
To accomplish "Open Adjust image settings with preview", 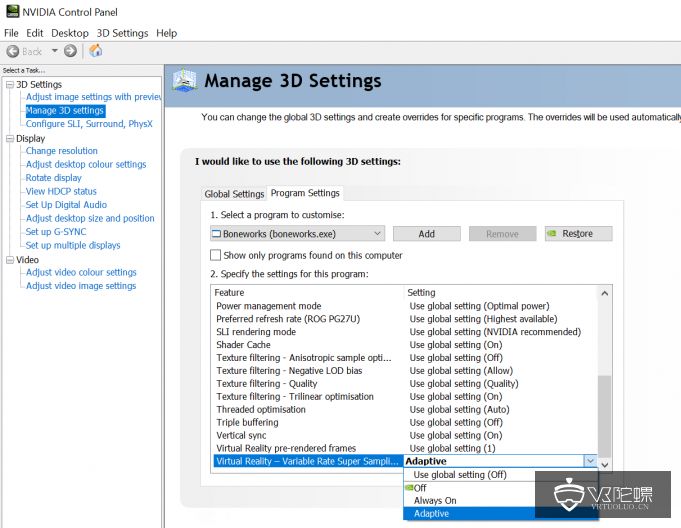I will [x=93, y=97].
